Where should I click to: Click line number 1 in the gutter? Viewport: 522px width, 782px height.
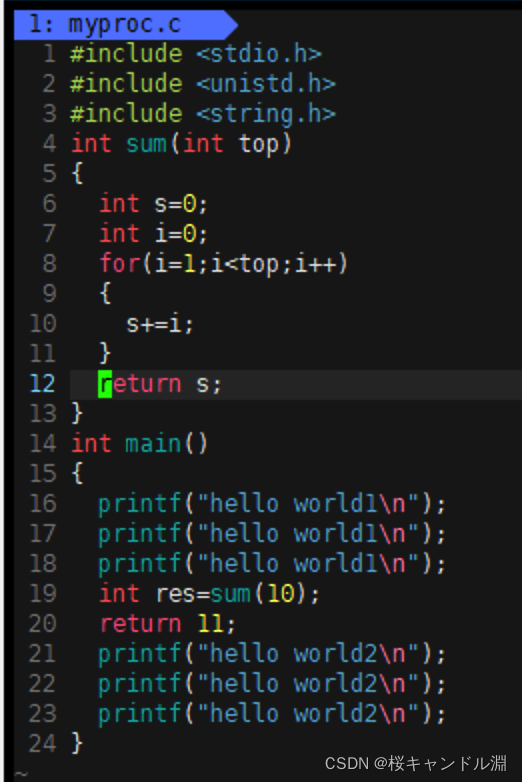[49, 54]
